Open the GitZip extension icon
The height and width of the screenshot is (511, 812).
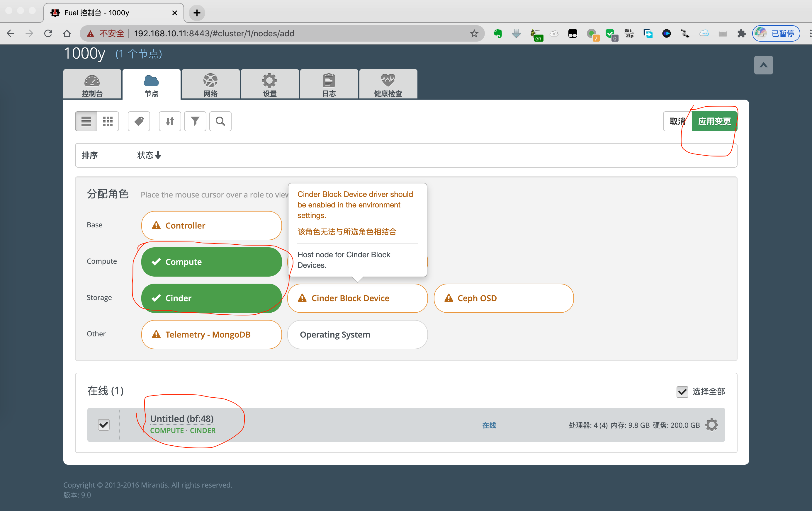(x=629, y=33)
